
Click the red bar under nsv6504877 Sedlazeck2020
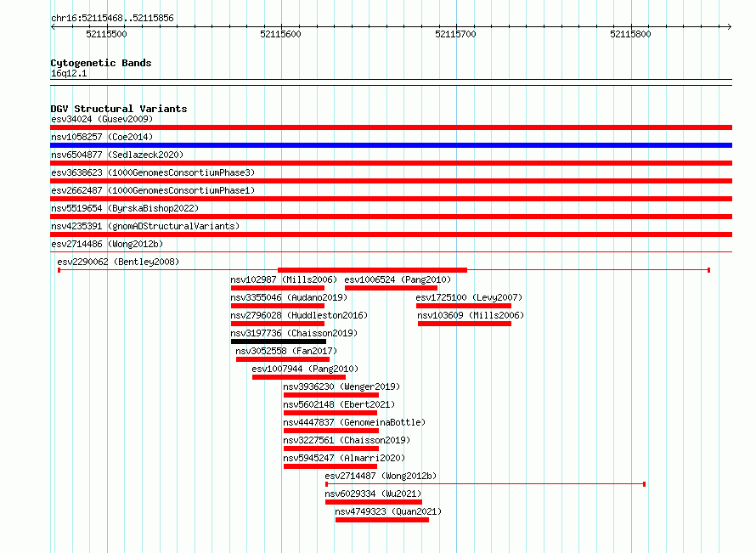pyautogui.click(x=391, y=163)
